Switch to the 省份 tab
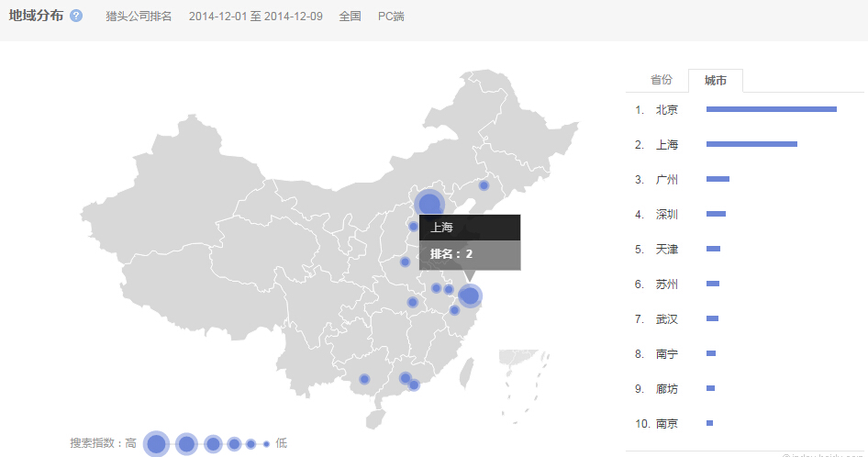Screen dimensions: 868x457 click(661, 81)
